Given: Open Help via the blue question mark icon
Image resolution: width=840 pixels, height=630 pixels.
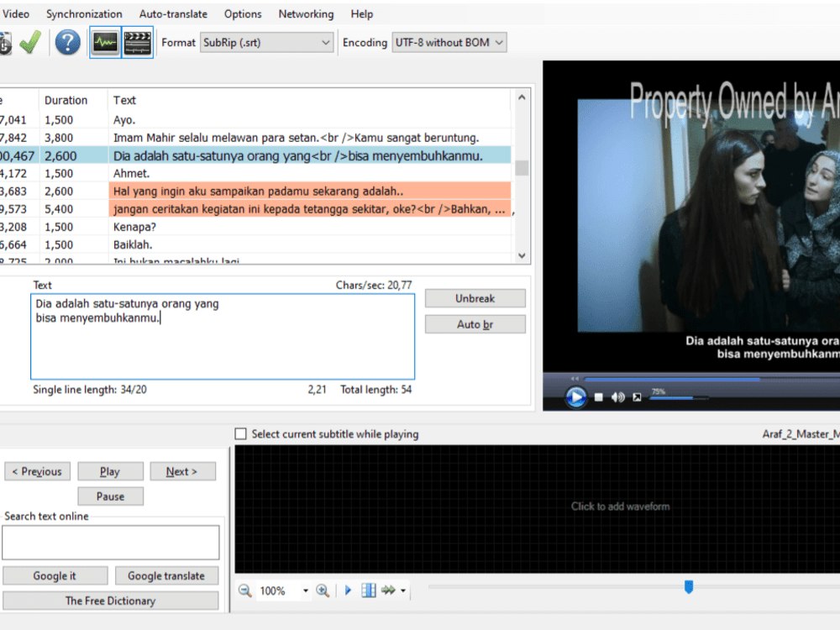Looking at the screenshot, I should click(67, 42).
